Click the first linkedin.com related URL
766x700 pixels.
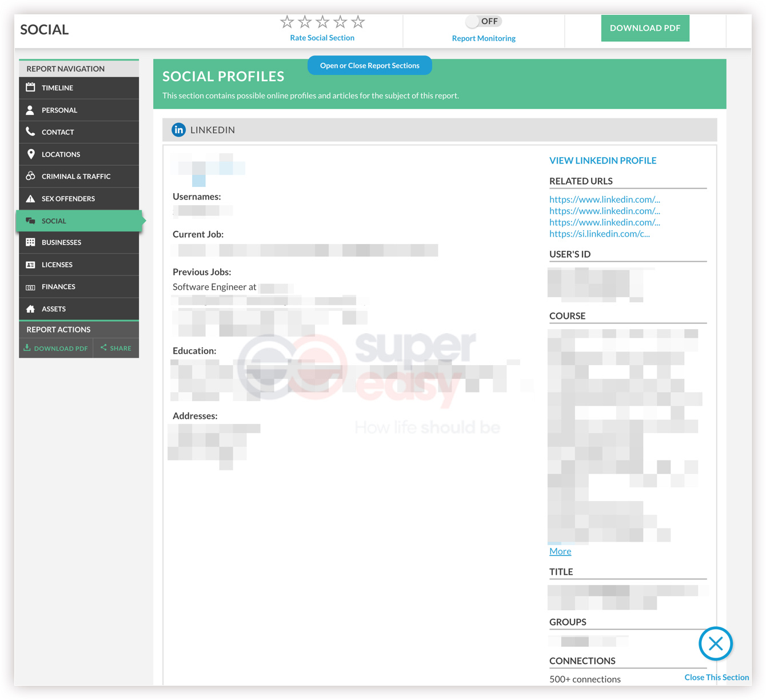[x=605, y=199]
